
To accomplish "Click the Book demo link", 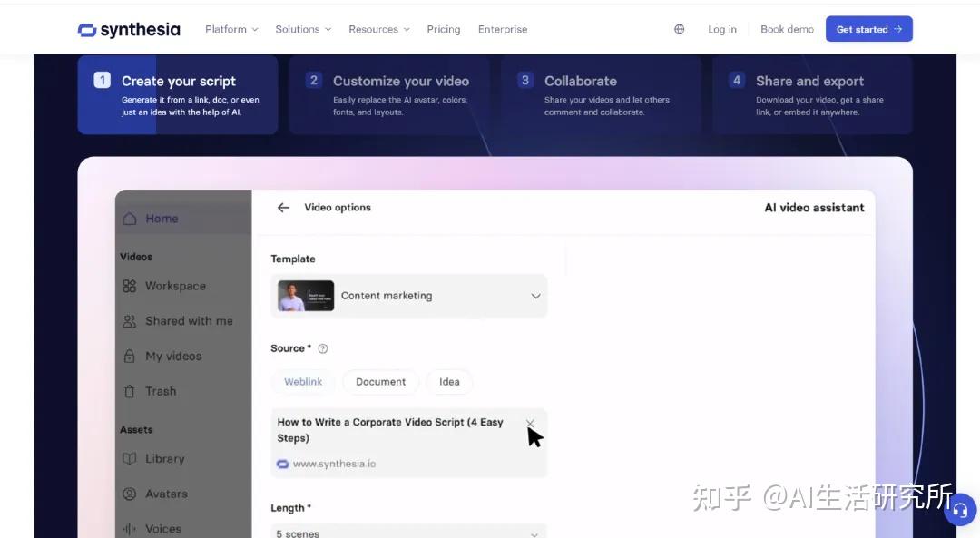I will click(787, 29).
